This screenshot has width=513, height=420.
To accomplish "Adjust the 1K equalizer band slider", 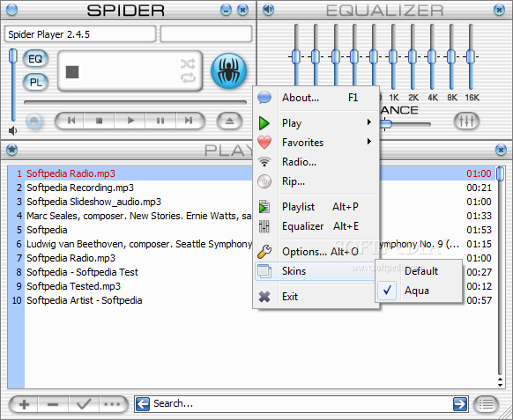I will pyautogui.click(x=393, y=57).
